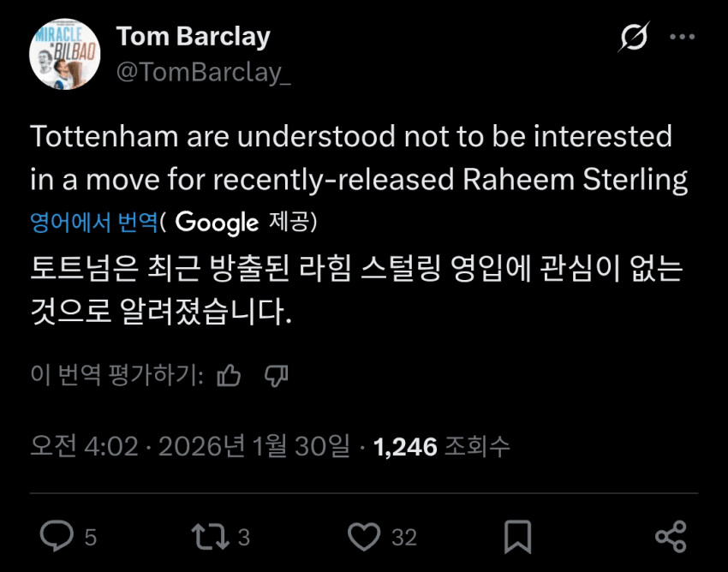The height and width of the screenshot is (572, 728).
Task: Click the reply speech bubble icon
Action: 57,537
